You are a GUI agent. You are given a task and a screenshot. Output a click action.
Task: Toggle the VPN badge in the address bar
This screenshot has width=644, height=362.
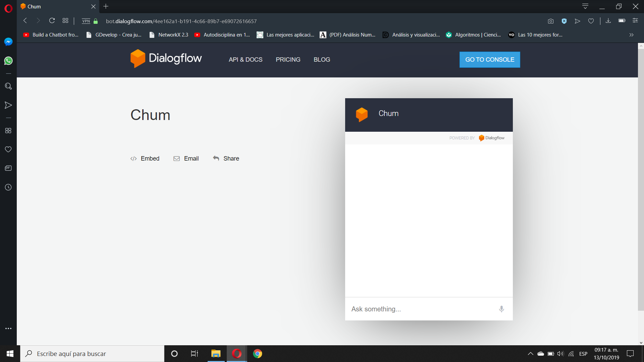tap(86, 21)
